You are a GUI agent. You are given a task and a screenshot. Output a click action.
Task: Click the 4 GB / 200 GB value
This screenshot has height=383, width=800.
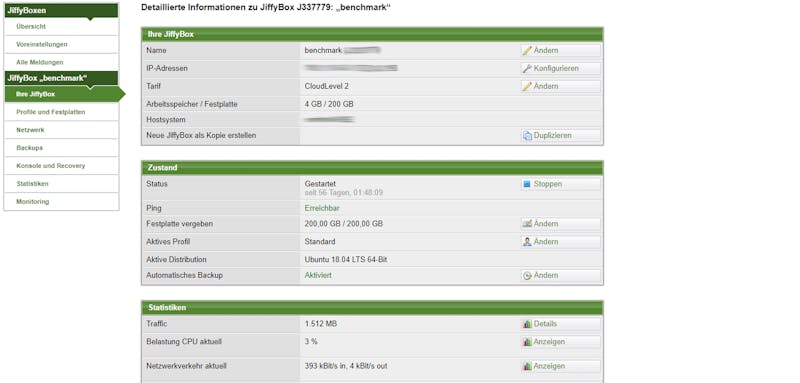(x=329, y=104)
